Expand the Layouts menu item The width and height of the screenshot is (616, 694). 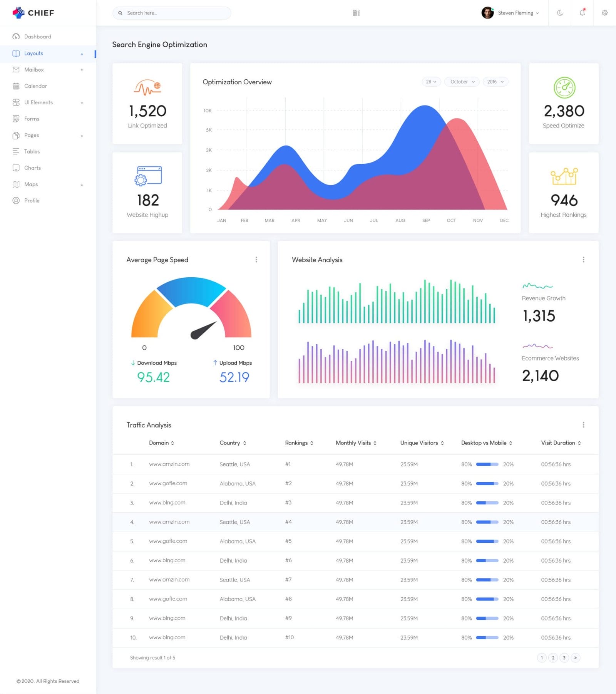33,54
